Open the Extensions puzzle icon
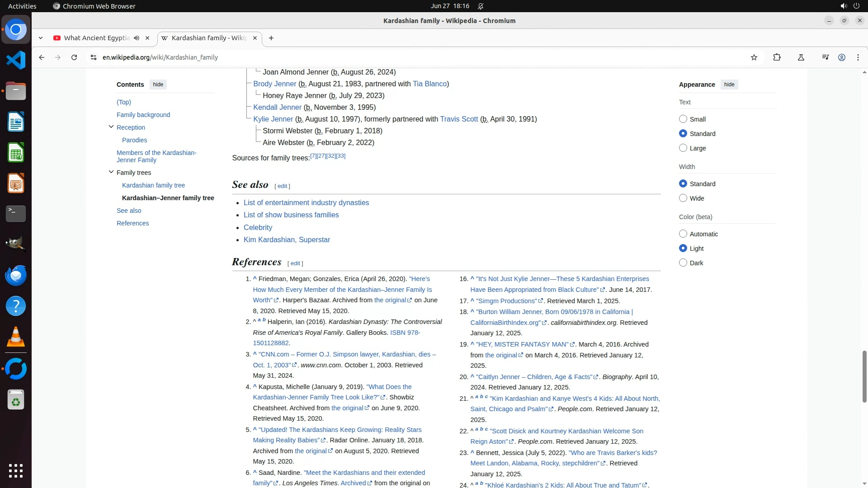The image size is (868, 488). click(x=777, y=57)
